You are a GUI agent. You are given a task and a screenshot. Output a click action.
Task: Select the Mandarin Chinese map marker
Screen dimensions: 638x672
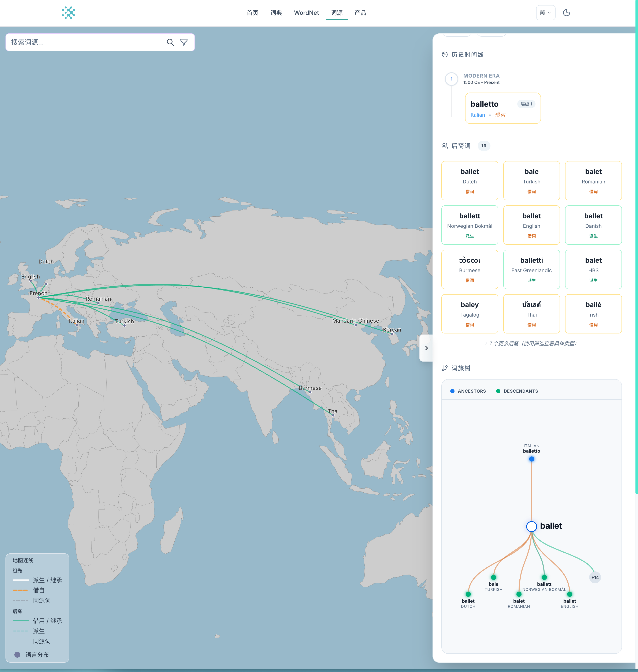pyautogui.click(x=355, y=325)
